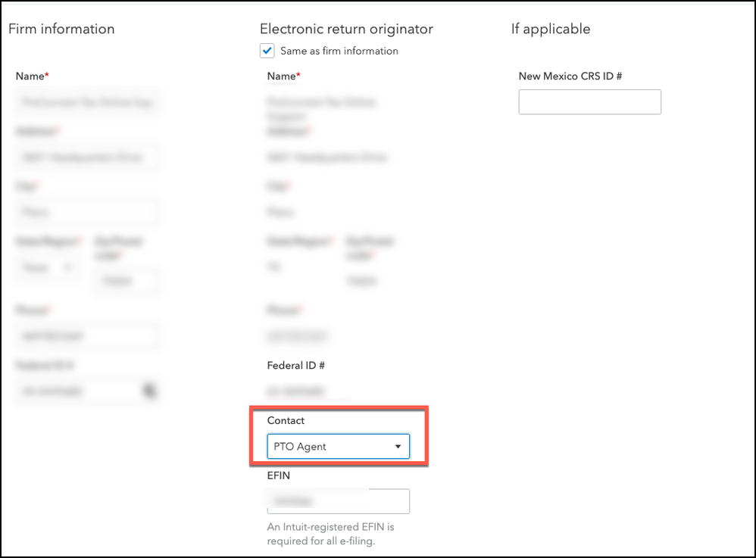Uncheck the Same as firm information checkbox
The height and width of the screenshot is (558, 756).
pos(267,51)
